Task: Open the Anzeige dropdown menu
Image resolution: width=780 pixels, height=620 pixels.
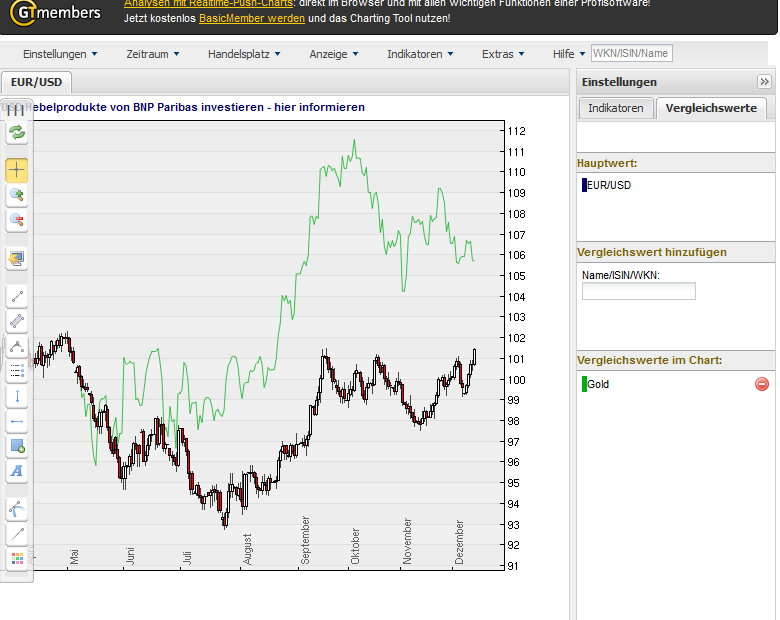Action: [334, 54]
